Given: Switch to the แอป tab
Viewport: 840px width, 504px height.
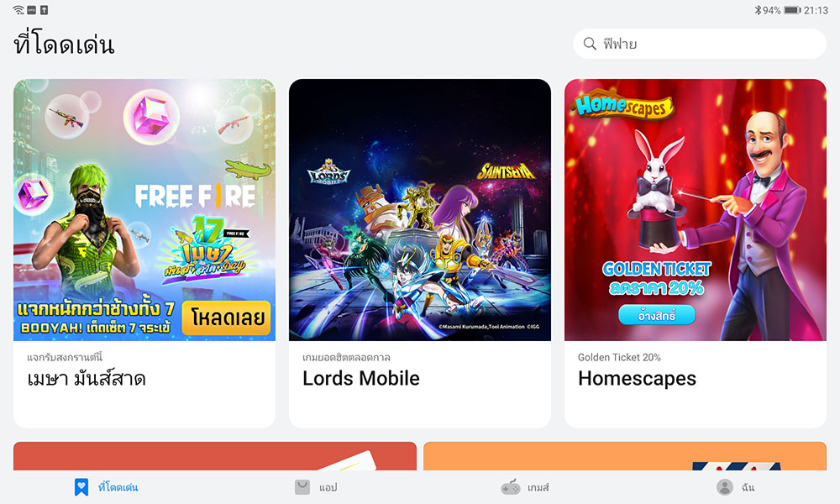Looking at the screenshot, I should pos(328,487).
